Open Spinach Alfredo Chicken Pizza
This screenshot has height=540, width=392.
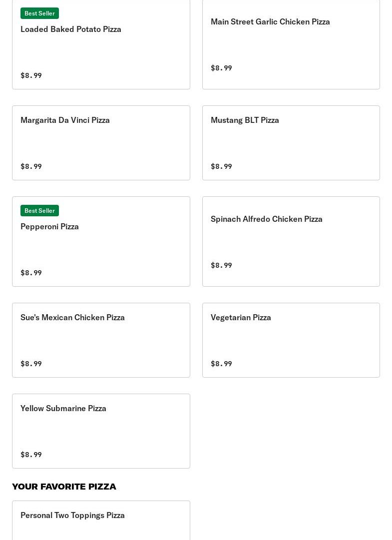(x=291, y=241)
